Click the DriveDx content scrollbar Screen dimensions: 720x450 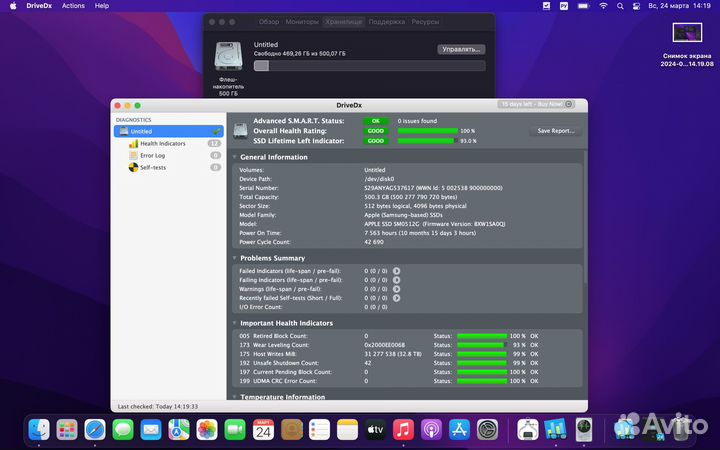[x=585, y=216]
